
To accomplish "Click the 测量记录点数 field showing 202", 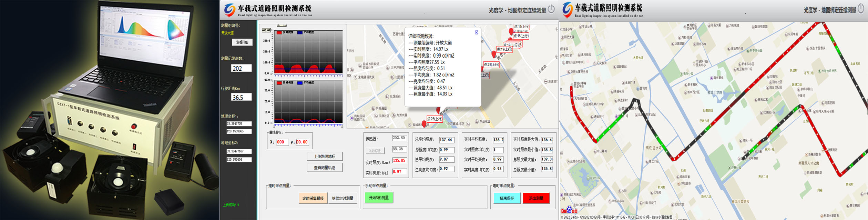I will [241, 68].
